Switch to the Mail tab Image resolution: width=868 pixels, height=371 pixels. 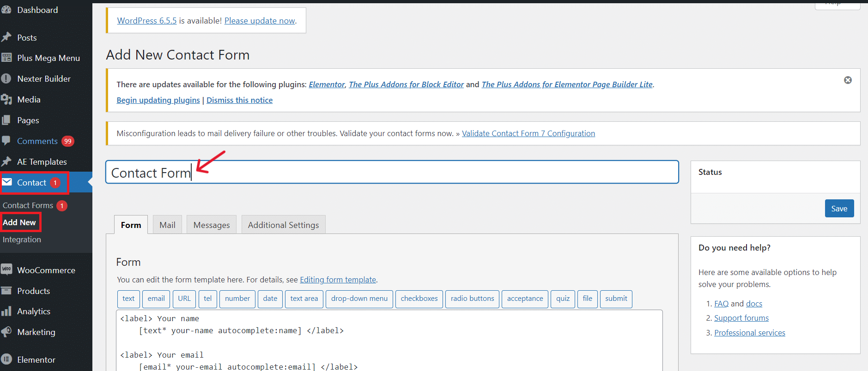click(x=167, y=225)
